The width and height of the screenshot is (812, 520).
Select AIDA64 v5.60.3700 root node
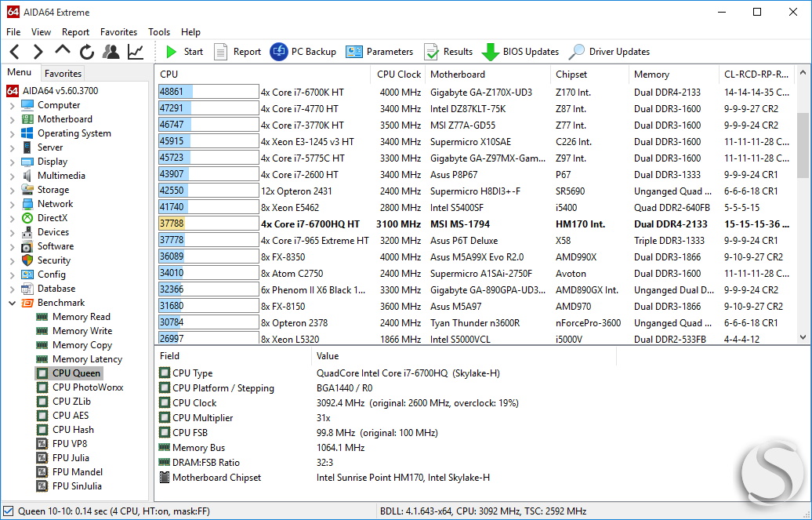52,91
